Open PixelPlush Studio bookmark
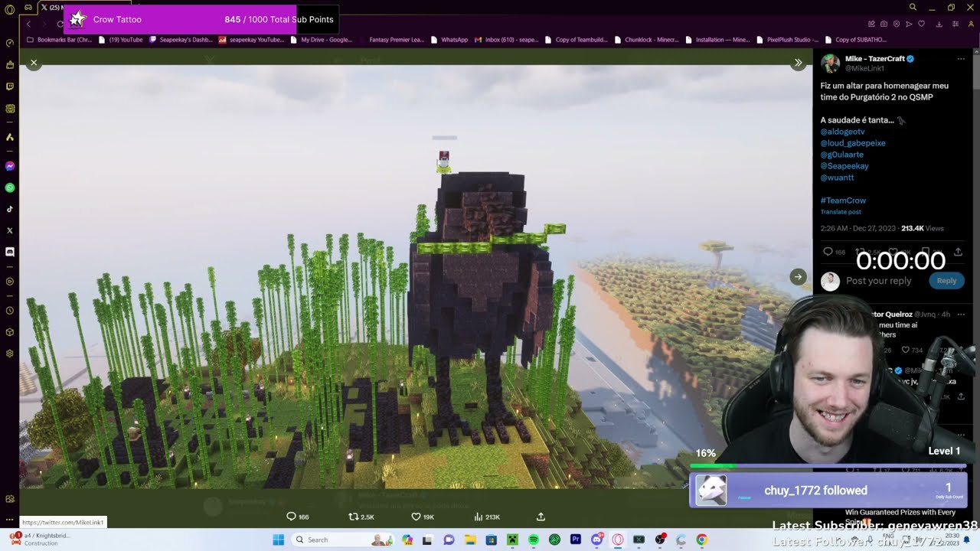This screenshot has height=551, width=980. (x=787, y=40)
